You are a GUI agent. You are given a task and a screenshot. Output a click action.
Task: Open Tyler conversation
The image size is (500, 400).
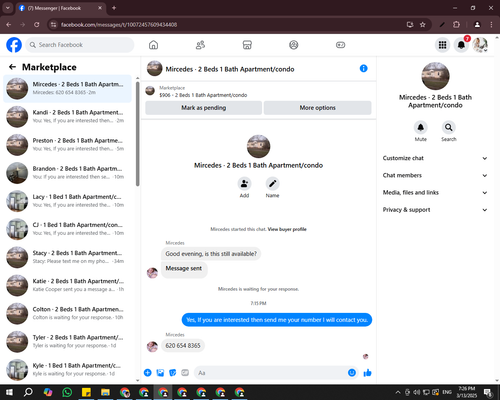[67, 341]
